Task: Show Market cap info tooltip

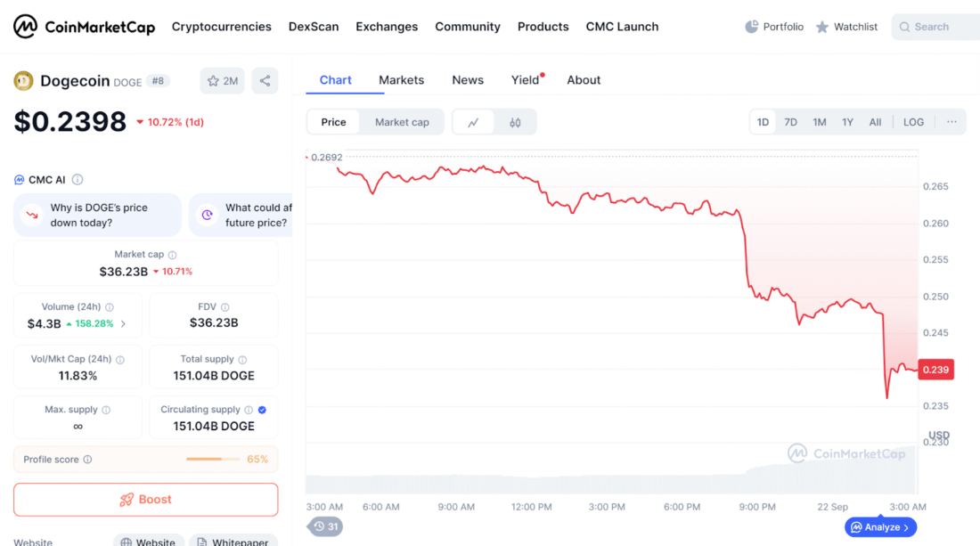Action: pyautogui.click(x=173, y=255)
